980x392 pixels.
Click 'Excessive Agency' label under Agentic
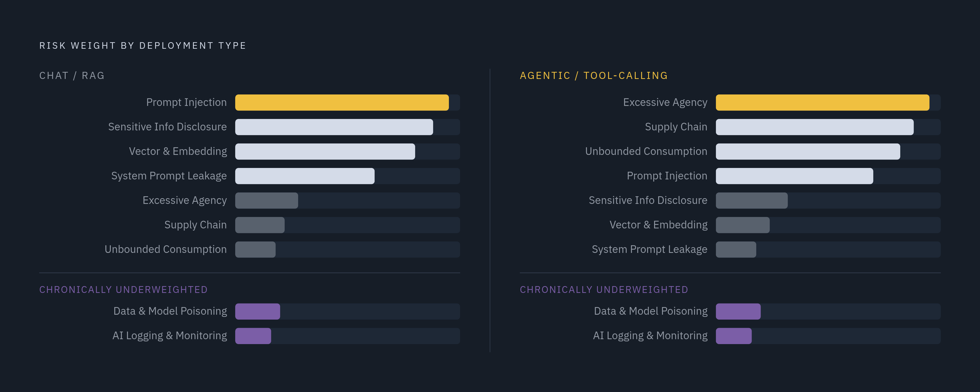tap(665, 102)
